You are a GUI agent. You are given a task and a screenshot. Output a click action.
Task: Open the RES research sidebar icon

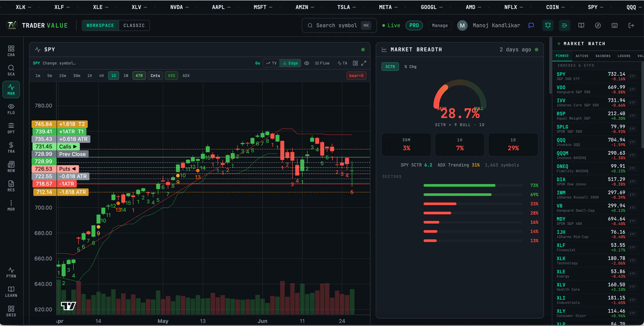(x=11, y=186)
